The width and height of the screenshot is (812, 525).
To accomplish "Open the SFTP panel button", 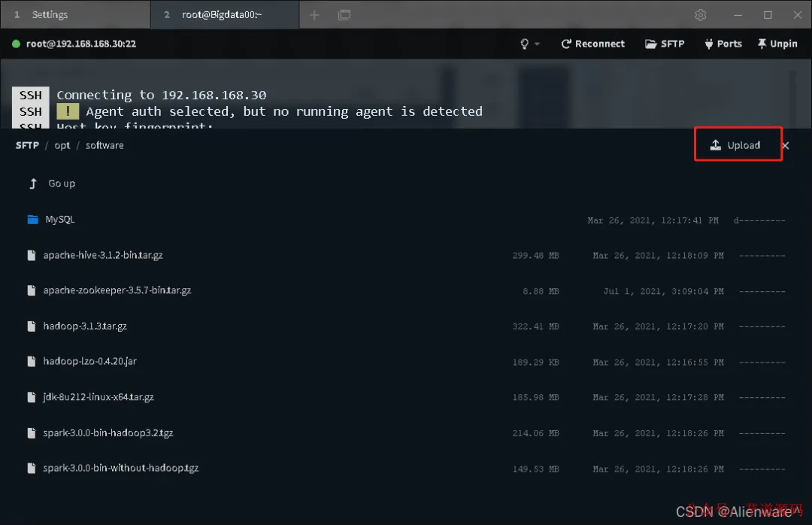I will [665, 44].
